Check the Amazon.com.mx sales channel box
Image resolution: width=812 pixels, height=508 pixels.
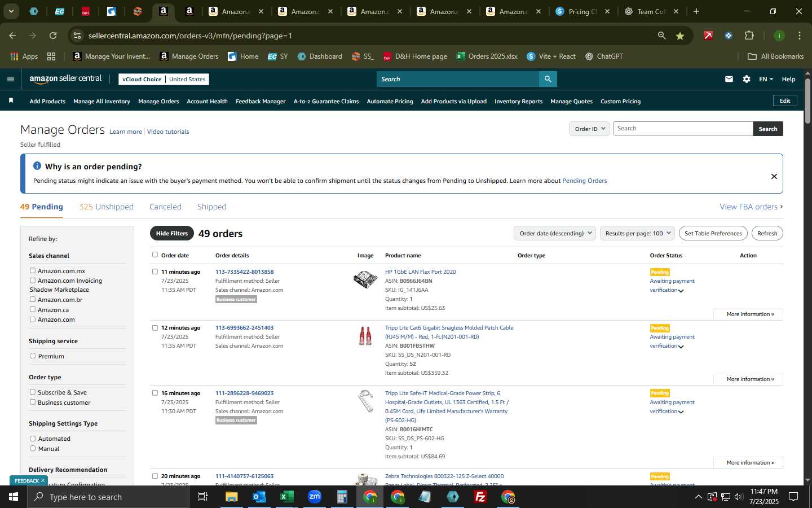pyautogui.click(x=33, y=271)
